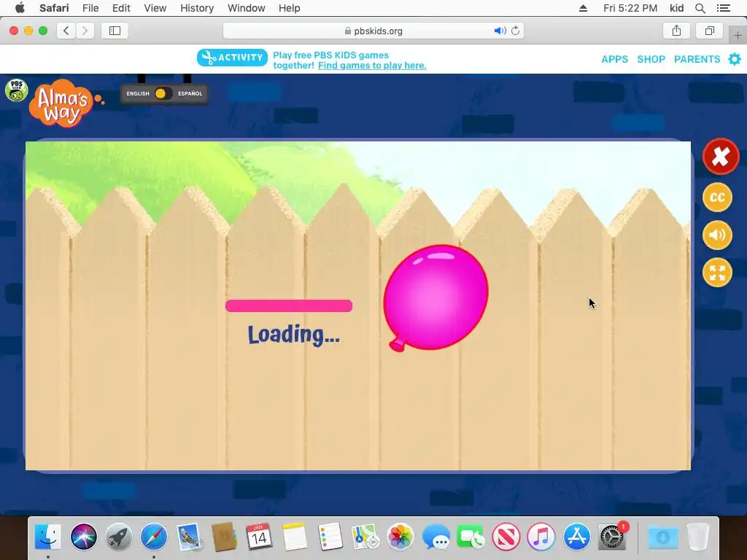Open the Find games to play here link
Image resolution: width=747 pixels, height=560 pixels.
[372, 66]
